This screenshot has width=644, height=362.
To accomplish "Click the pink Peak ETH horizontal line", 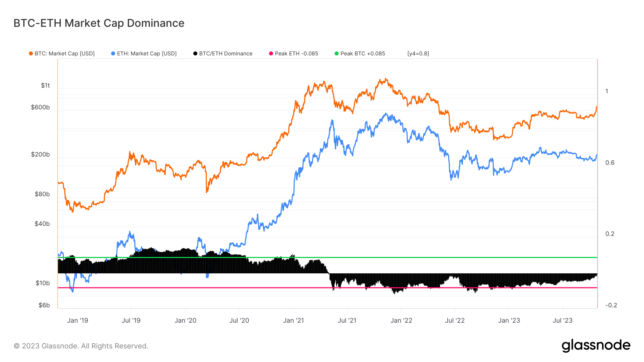I will click(327, 288).
